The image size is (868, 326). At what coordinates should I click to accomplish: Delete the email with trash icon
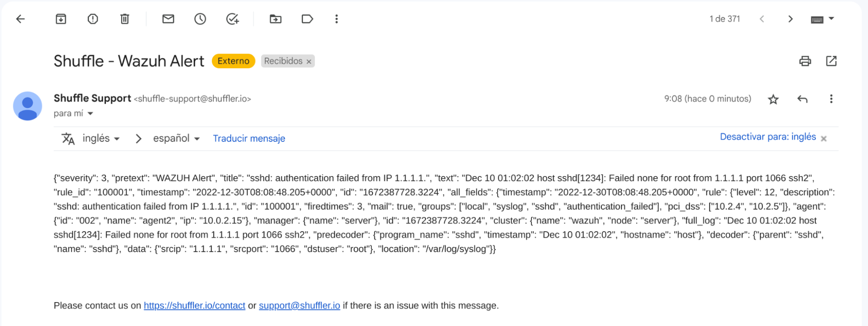(125, 19)
